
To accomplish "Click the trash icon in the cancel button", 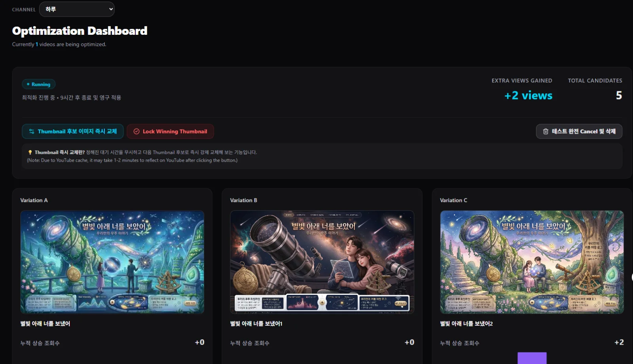I will click(546, 132).
